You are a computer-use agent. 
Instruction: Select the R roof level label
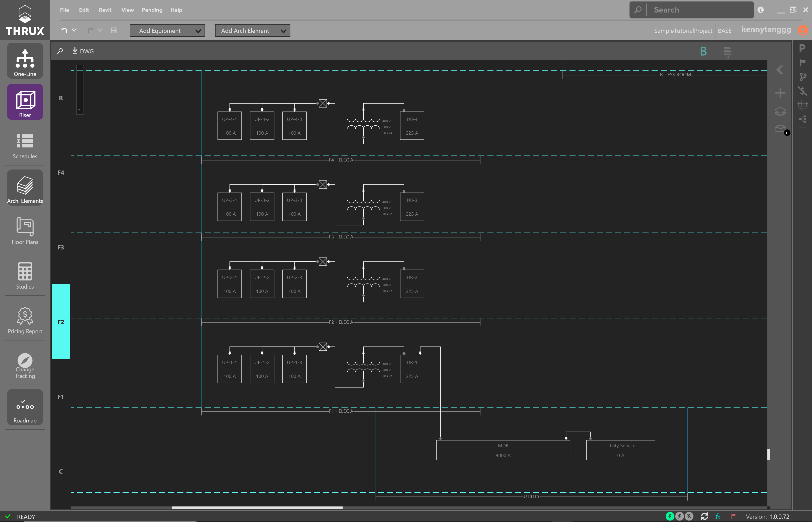(61, 98)
